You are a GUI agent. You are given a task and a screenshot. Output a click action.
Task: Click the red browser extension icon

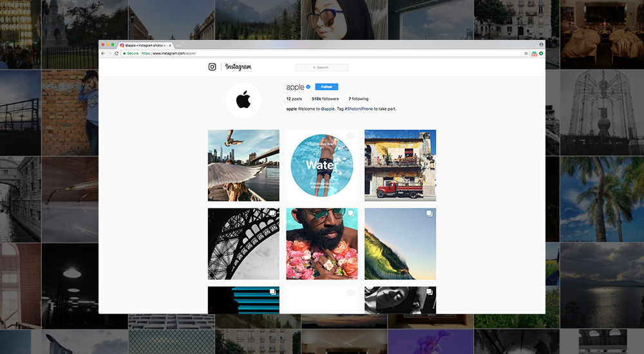point(534,53)
